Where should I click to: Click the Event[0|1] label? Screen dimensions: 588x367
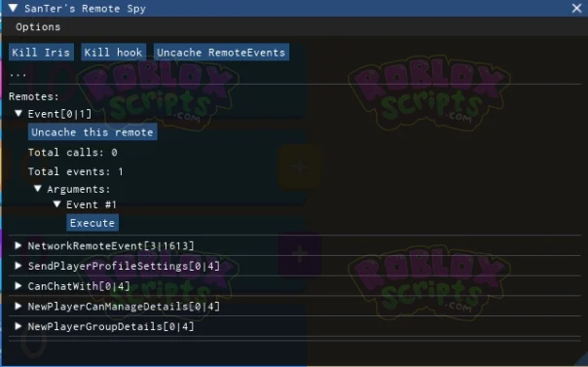(x=59, y=114)
